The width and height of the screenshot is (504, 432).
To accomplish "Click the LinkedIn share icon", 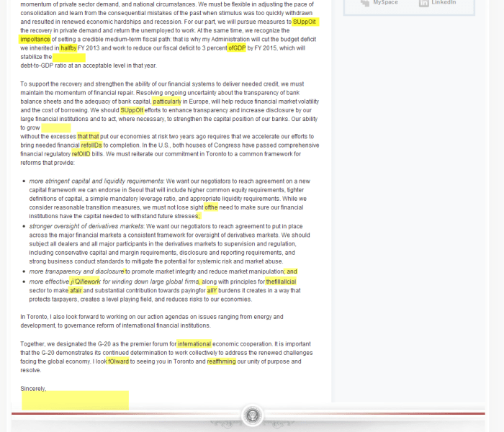I will coord(424,4).
